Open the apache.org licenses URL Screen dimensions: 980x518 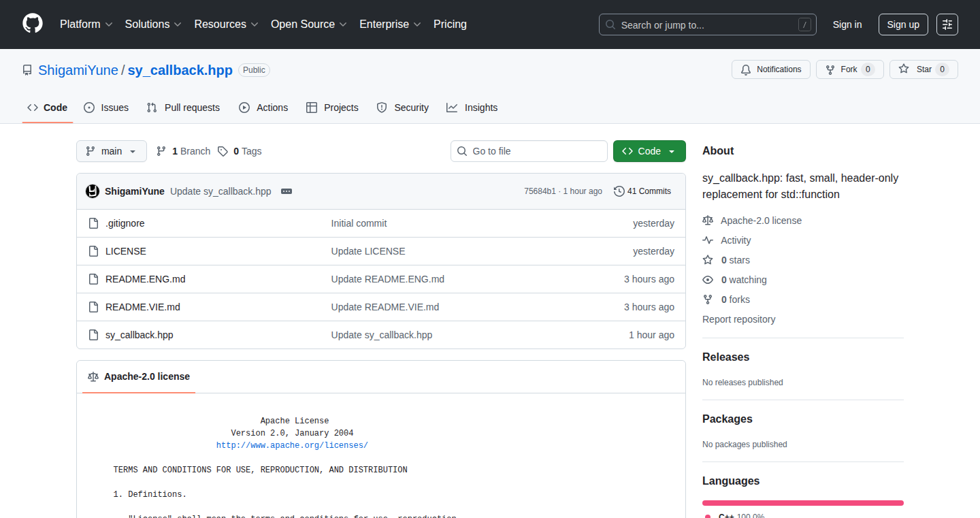(292, 445)
